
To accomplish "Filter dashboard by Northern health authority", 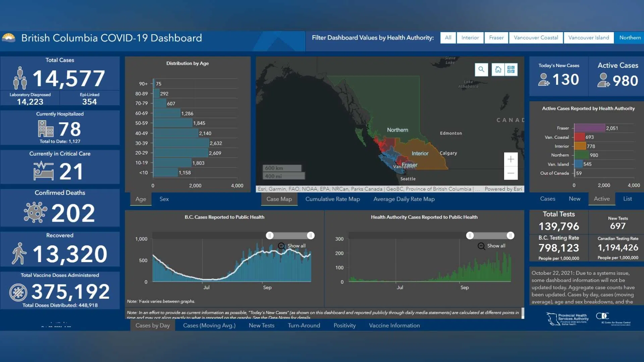I will pyautogui.click(x=630, y=38).
